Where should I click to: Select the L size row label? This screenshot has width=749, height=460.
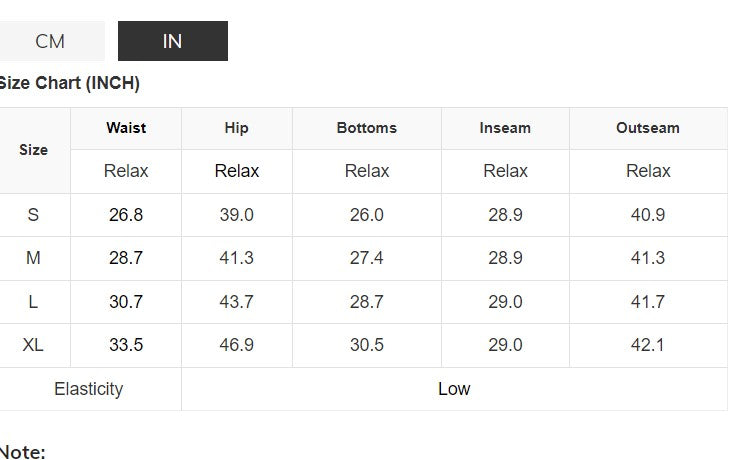pos(33,301)
